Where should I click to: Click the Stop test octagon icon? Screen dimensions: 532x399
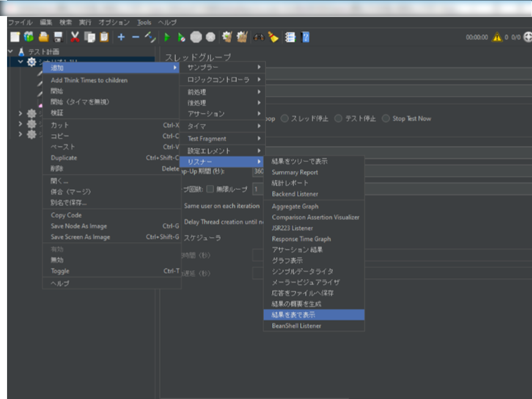pos(196,37)
